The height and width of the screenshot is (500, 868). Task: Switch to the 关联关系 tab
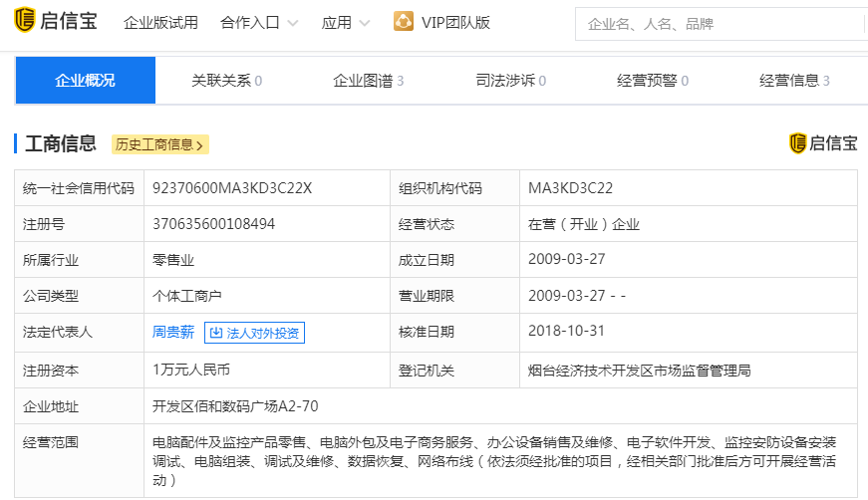(226, 81)
